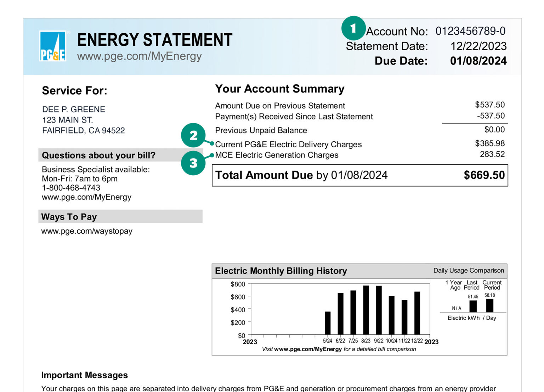This screenshot has width=544, height=392.
Task: Click the PG&E logo
Action: (x=53, y=46)
